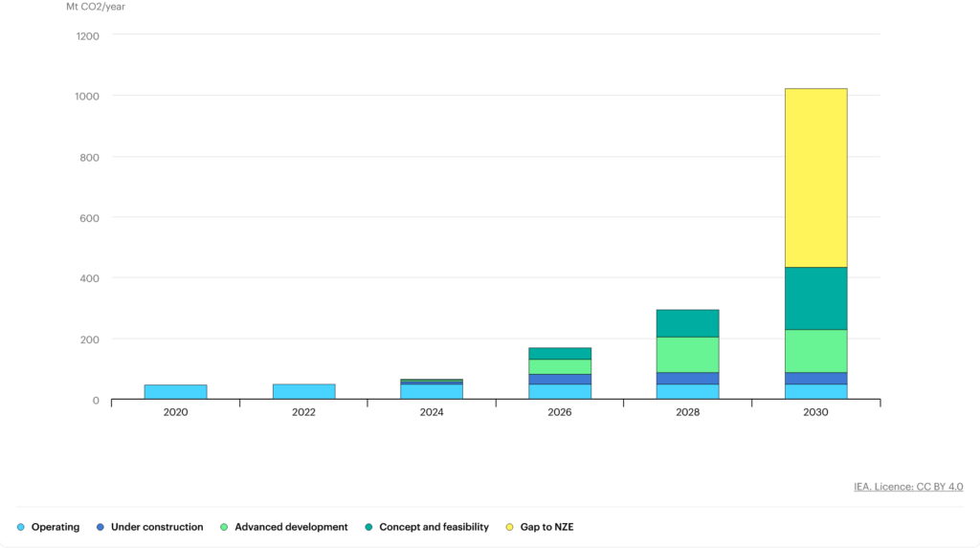980x548 pixels.
Task: Click the dark-blue Under construction segment in 2026
Action: tap(560, 379)
